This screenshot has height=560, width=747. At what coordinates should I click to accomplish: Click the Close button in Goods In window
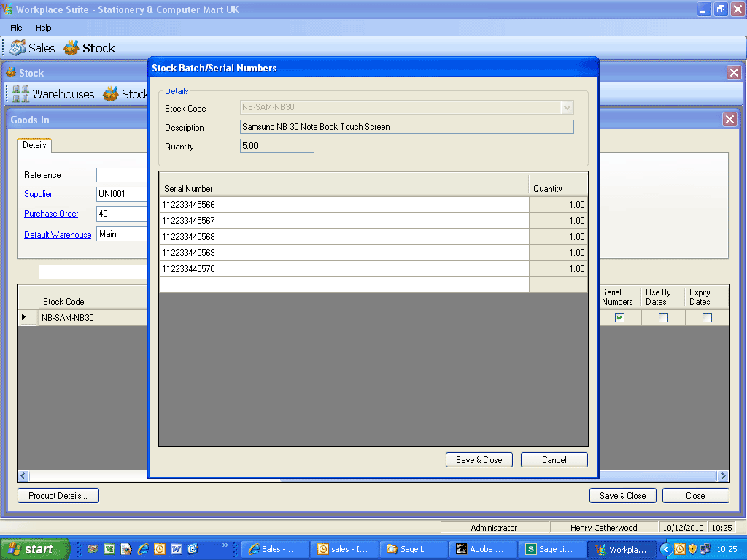(695, 496)
